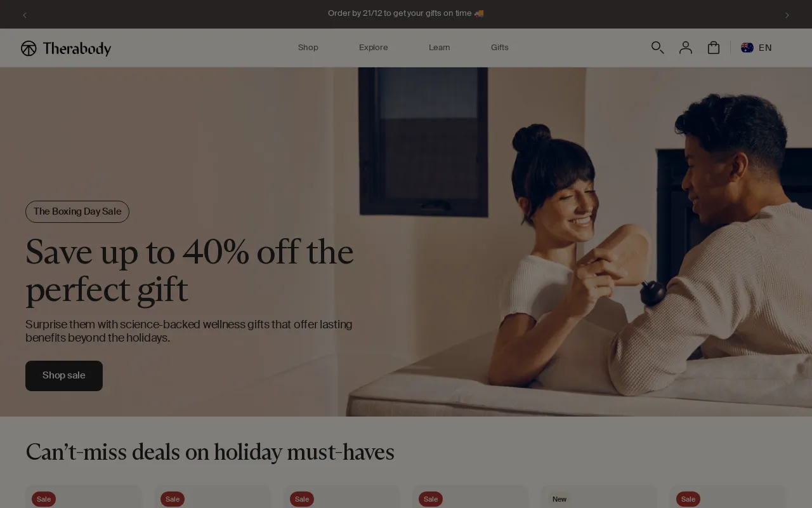Viewport: 812px width, 508px height.
Task: Open the Shop menu
Action: coord(308,48)
